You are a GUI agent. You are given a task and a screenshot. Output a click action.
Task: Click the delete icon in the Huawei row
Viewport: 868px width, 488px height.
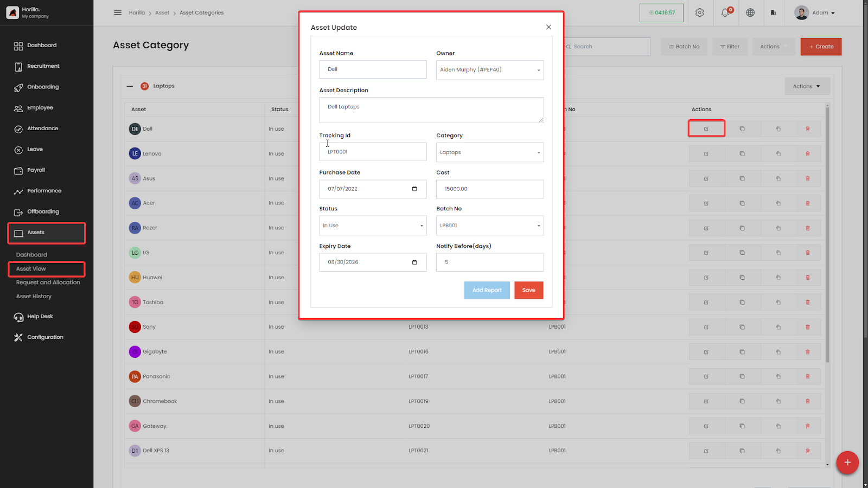[808, 278]
